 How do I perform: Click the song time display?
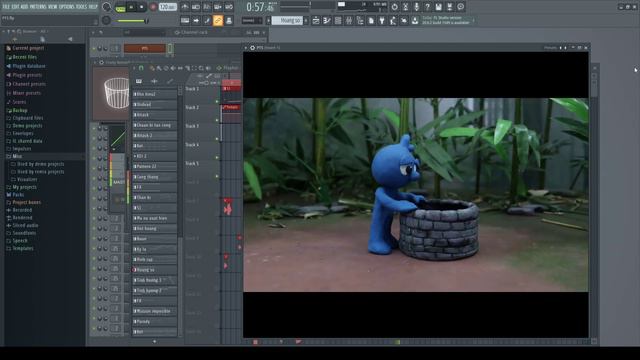coord(260,7)
